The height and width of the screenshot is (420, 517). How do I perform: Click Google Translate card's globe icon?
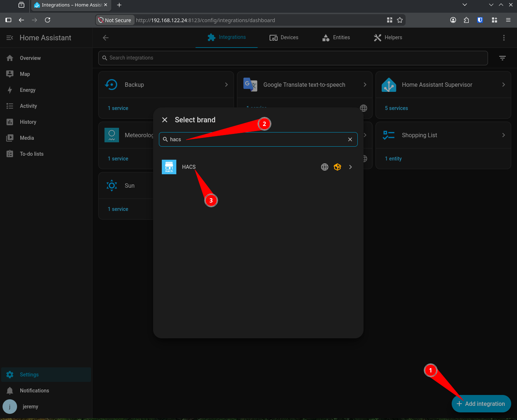364,108
